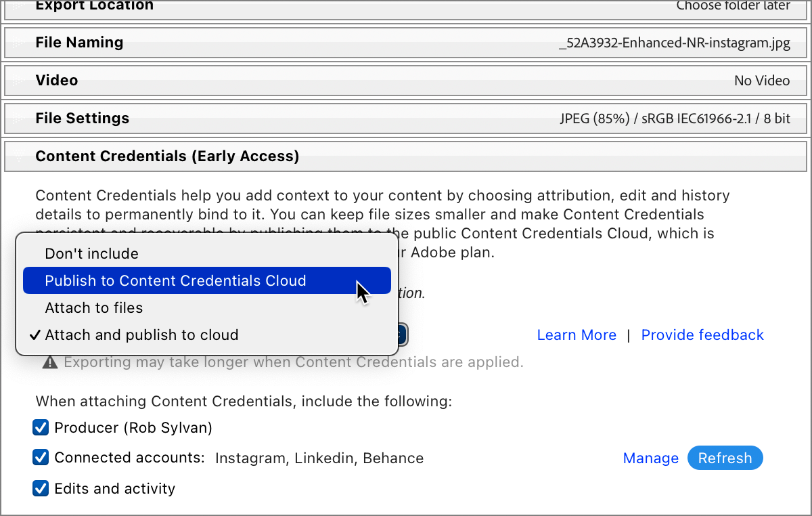Click the dropdown button behind the popup menu
This screenshot has width=812, height=516.
click(x=402, y=335)
